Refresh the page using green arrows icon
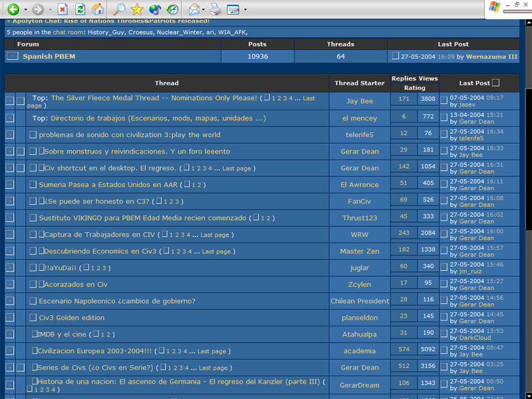Image resolution: width=532 pixels, height=399 pixels. (x=80, y=9)
